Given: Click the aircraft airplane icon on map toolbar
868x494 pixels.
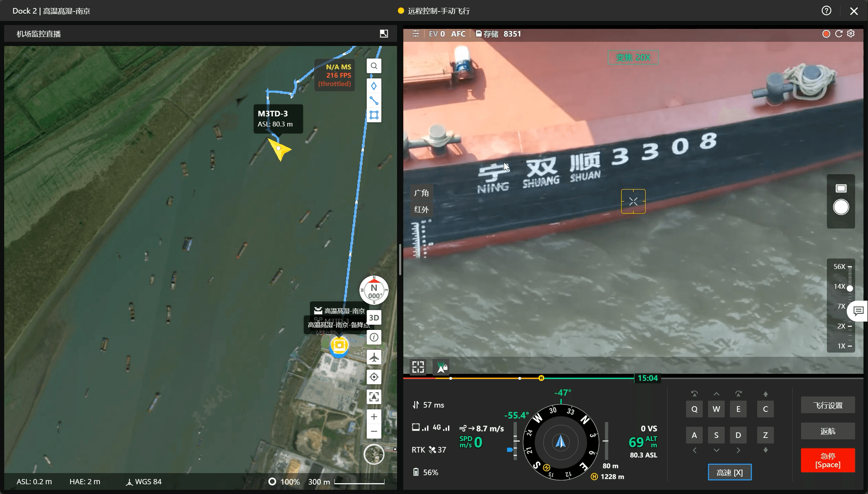Looking at the screenshot, I should (x=374, y=357).
